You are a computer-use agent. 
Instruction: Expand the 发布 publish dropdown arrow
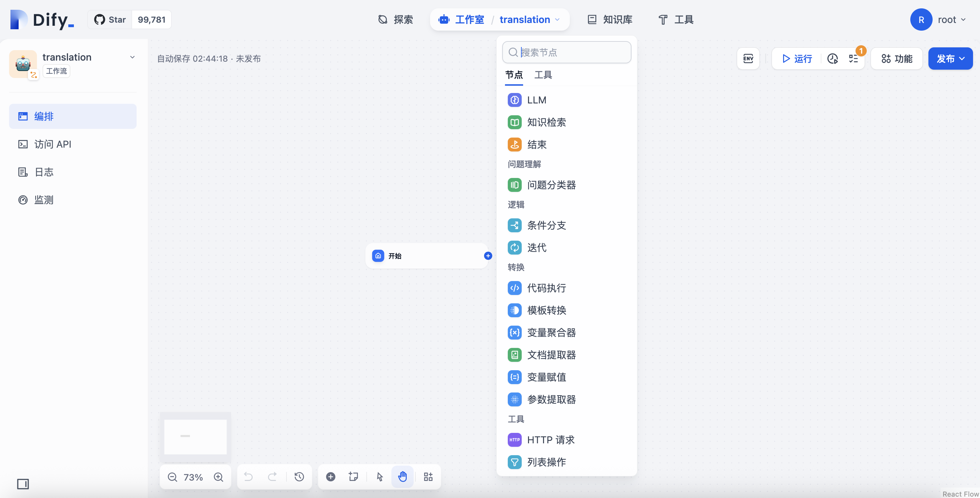tap(963, 58)
